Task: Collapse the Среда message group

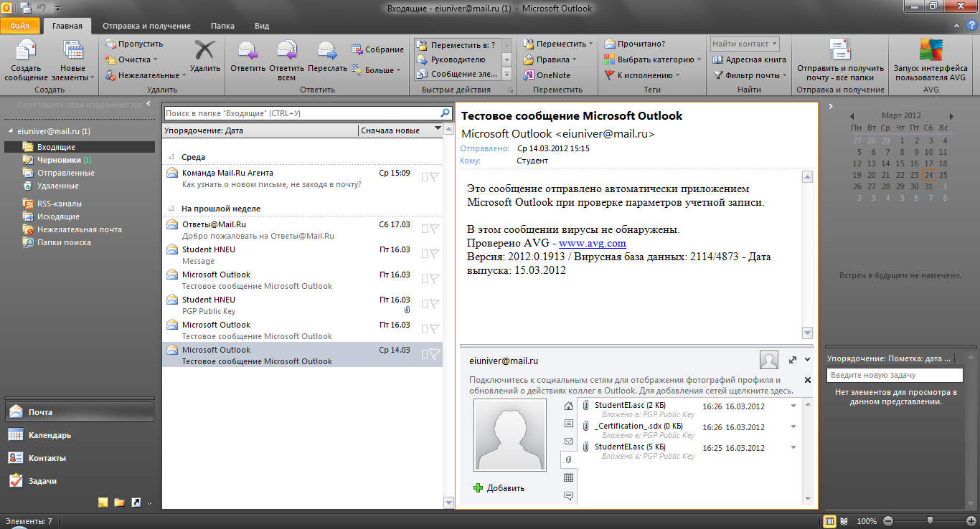Action: [171, 157]
